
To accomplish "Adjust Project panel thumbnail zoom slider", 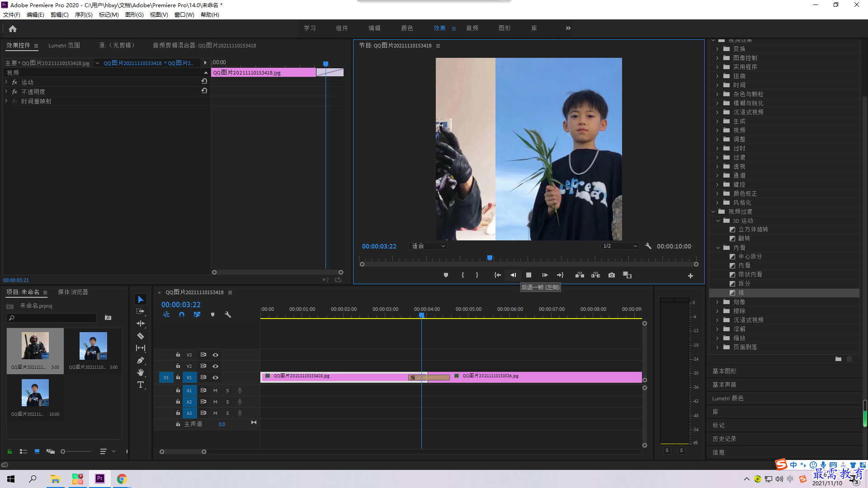I will pyautogui.click(x=63, y=451).
